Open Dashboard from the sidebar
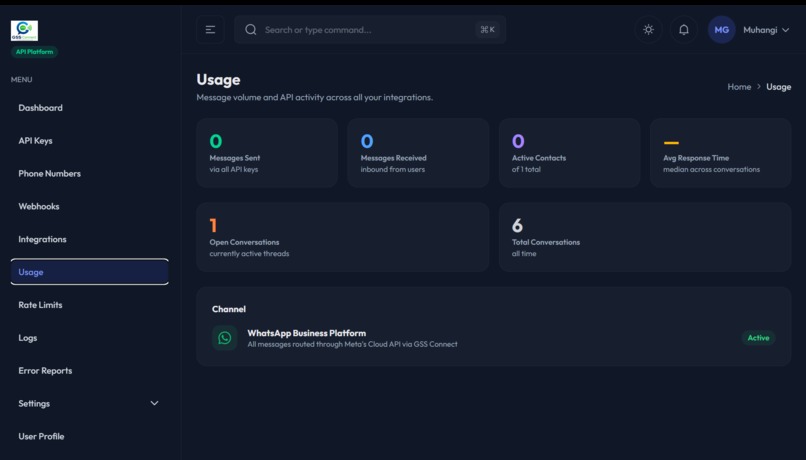This screenshot has height=460, width=806. 89,108
